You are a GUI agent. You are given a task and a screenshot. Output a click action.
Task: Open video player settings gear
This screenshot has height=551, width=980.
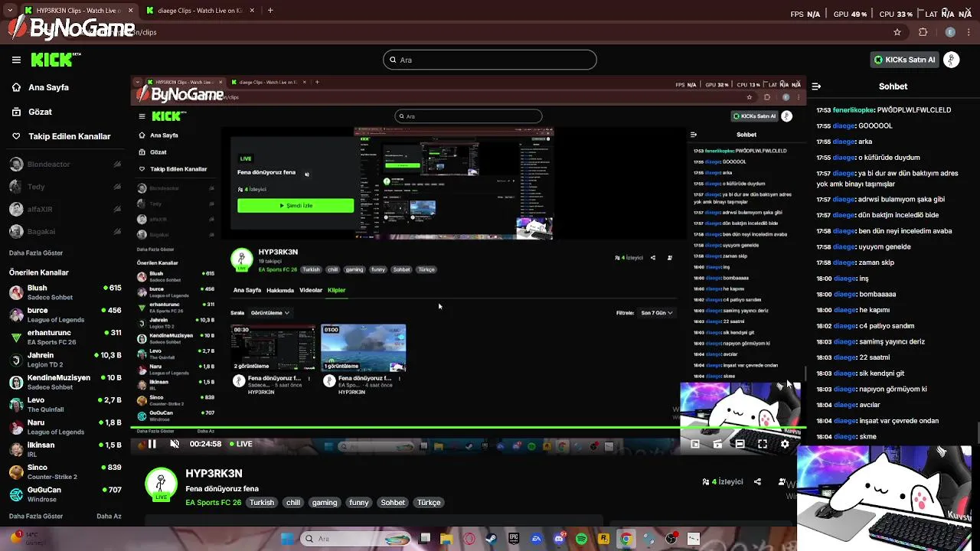[x=785, y=444]
